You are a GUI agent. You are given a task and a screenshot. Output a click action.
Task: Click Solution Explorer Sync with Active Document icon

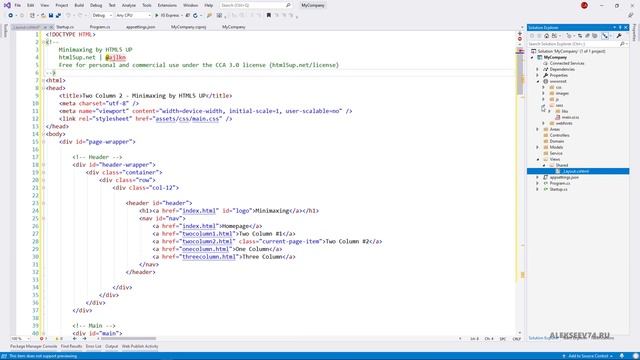tap(580, 36)
